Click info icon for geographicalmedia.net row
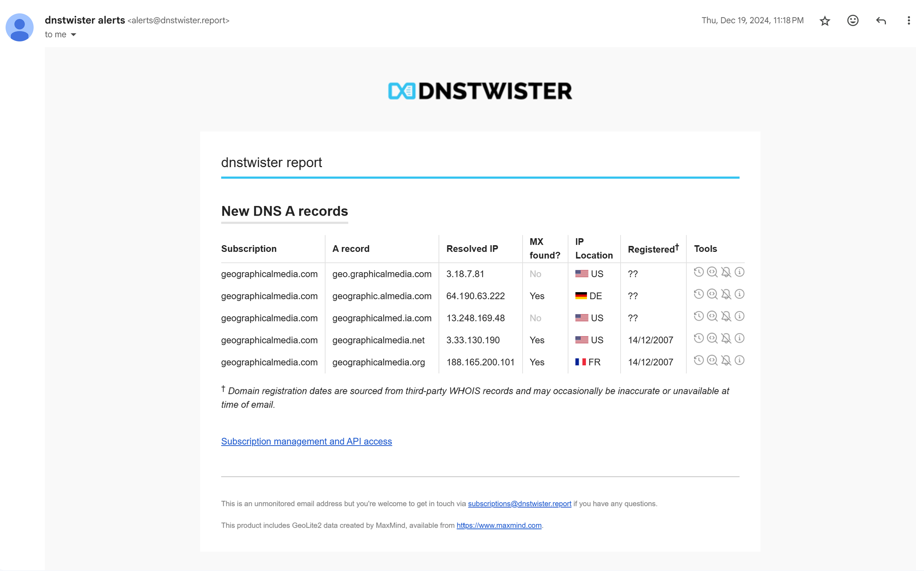 [x=740, y=338]
